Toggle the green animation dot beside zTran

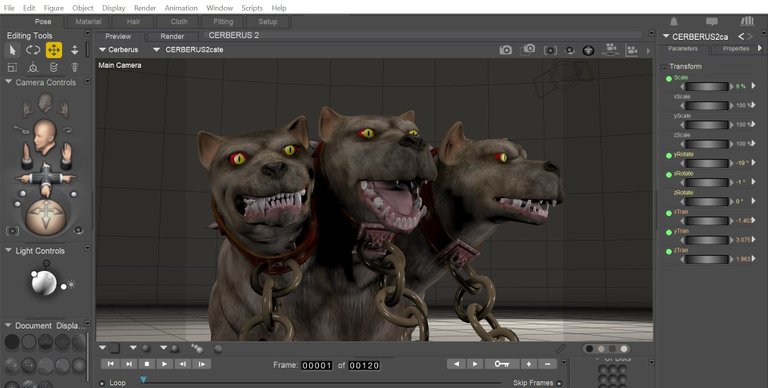(x=669, y=251)
